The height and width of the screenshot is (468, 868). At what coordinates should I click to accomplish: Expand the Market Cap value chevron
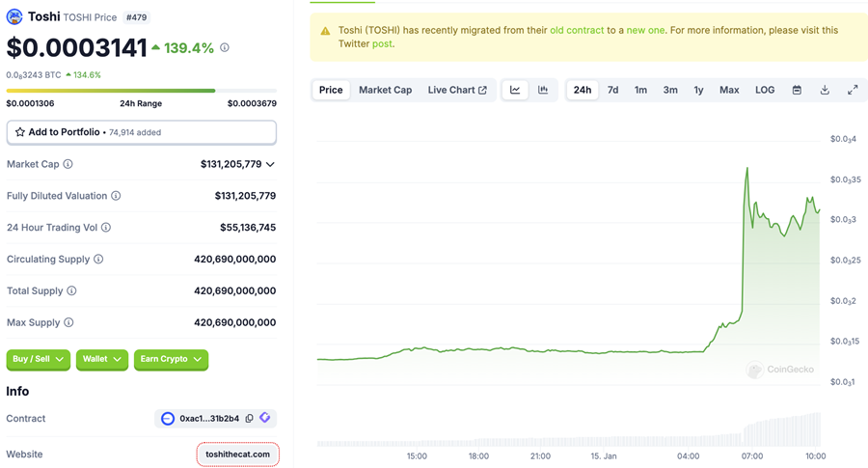coord(270,164)
